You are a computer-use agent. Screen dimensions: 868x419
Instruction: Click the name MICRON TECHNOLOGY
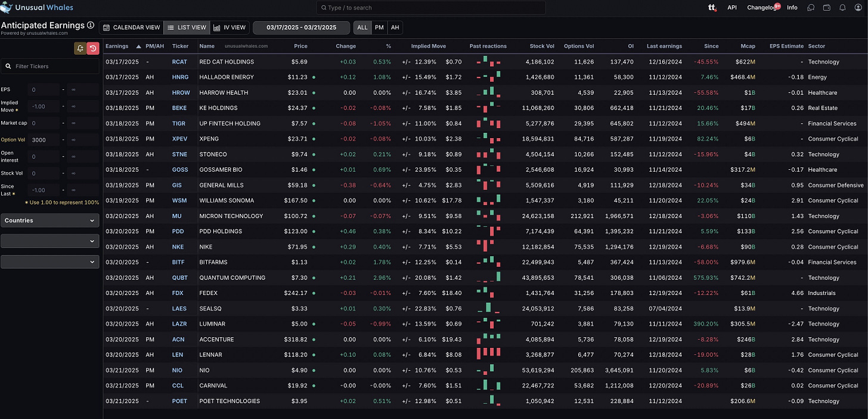point(231,216)
